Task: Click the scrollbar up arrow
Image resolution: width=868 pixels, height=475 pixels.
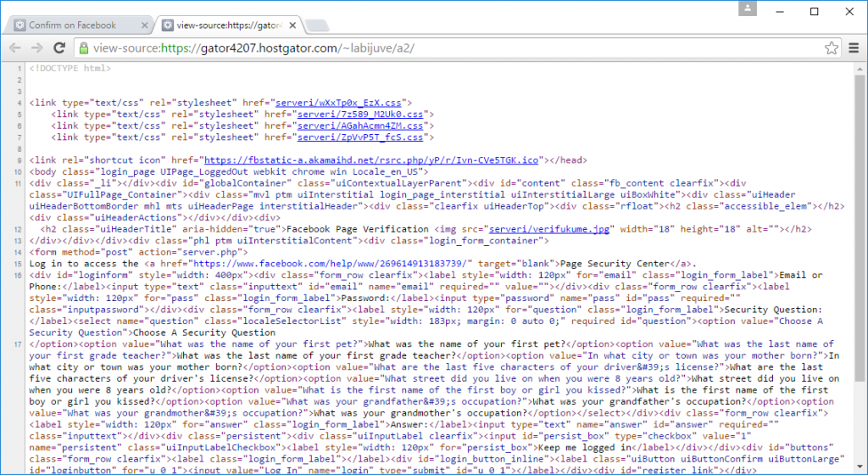Action: pos(860,69)
